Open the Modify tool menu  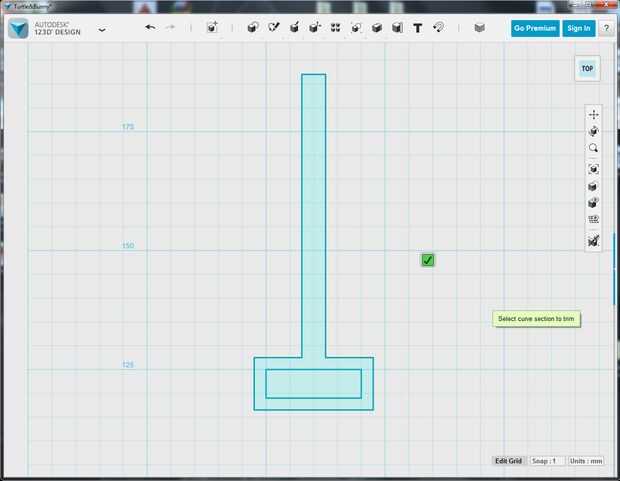point(315,27)
